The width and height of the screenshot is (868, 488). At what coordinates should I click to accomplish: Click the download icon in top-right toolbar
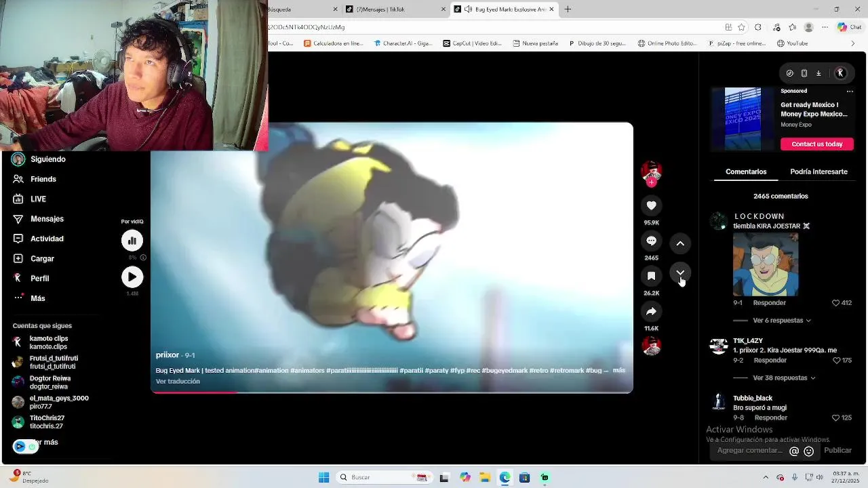point(818,73)
